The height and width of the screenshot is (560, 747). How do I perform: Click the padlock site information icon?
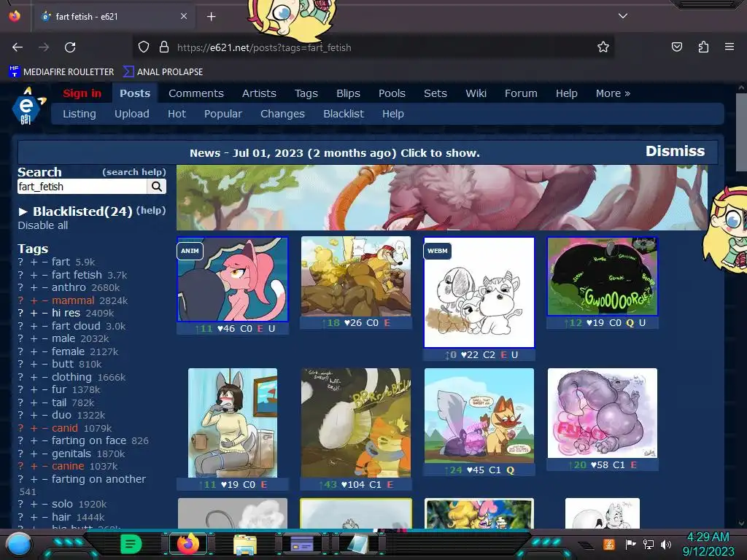tap(164, 47)
